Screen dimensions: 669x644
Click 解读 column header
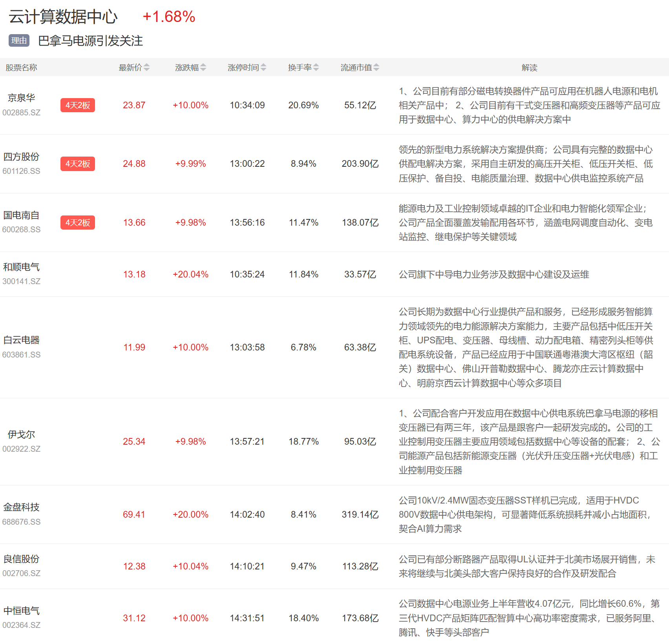pos(529,68)
